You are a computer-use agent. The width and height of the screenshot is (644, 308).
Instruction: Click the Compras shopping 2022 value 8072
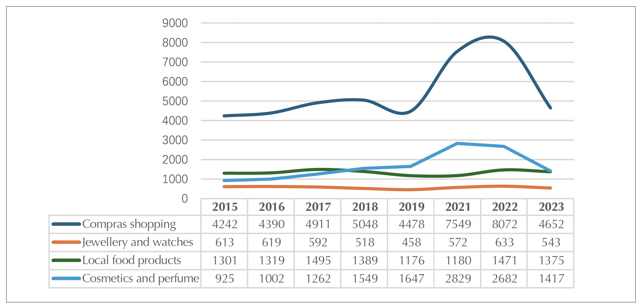point(504,224)
